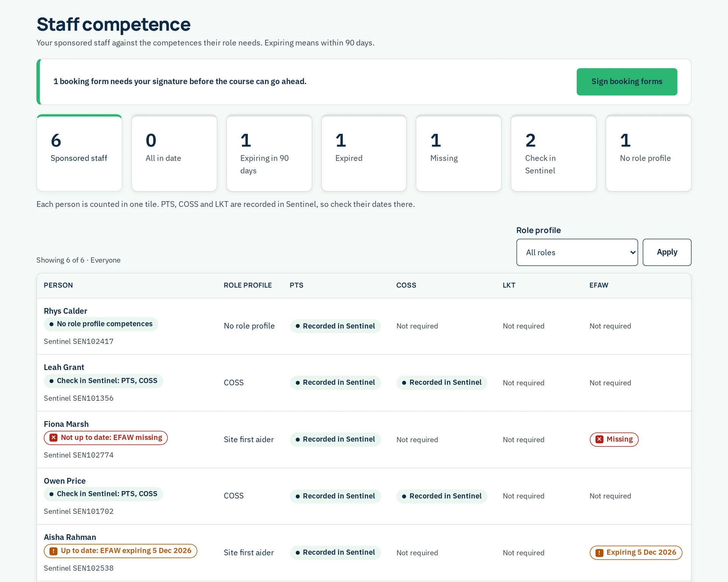Click Sentinel SEN101356 identifier
This screenshot has height=582, width=728.
78,399
